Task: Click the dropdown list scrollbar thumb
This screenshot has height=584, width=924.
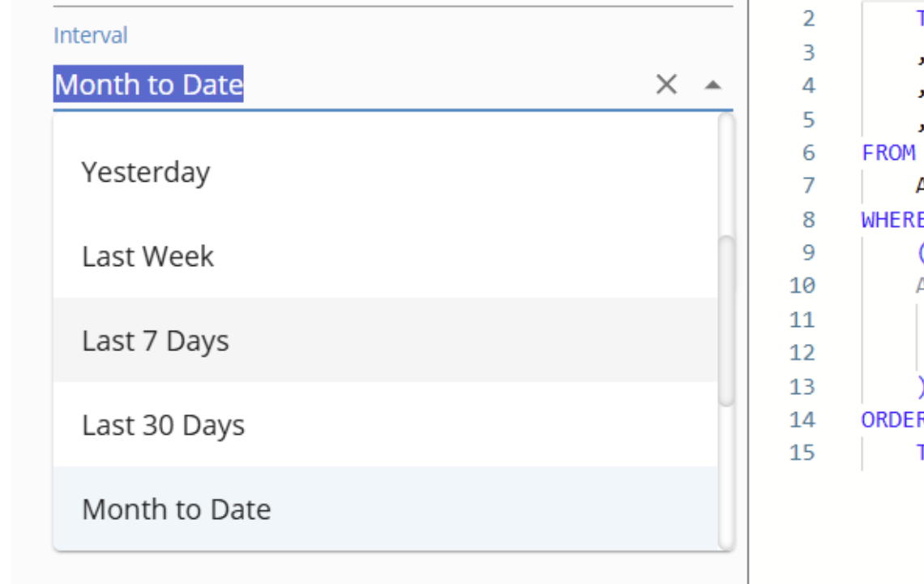Action: (x=726, y=320)
